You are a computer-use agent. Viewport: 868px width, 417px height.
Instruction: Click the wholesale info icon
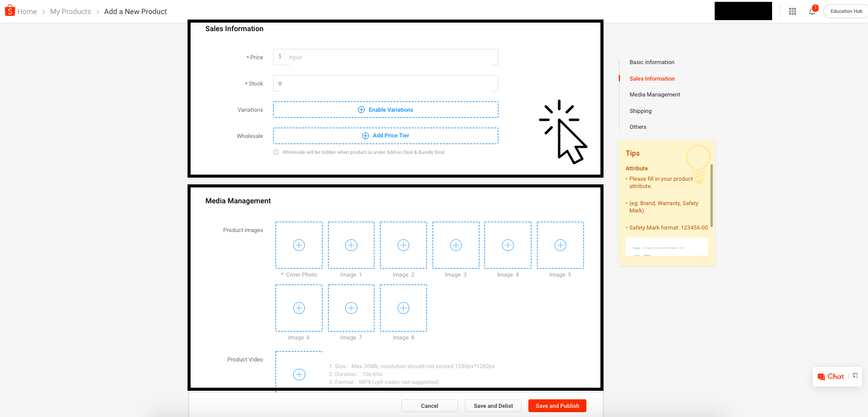277,152
